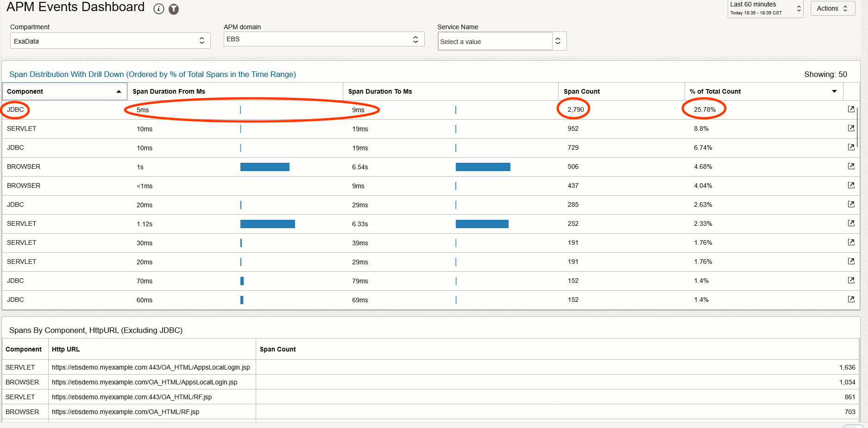Screen dimensions: 868x428
Task: Open the Actions menu
Action: point(832,8)
